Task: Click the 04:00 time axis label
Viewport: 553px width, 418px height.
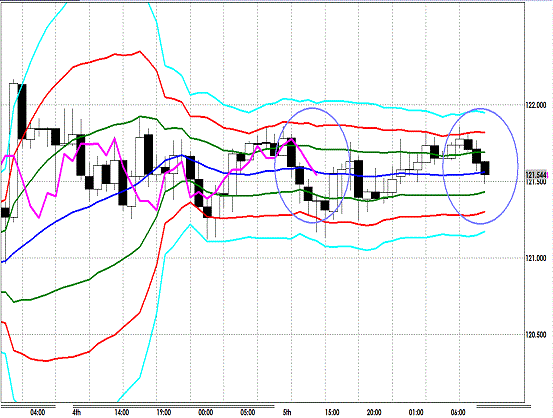Action: point(37,412)
